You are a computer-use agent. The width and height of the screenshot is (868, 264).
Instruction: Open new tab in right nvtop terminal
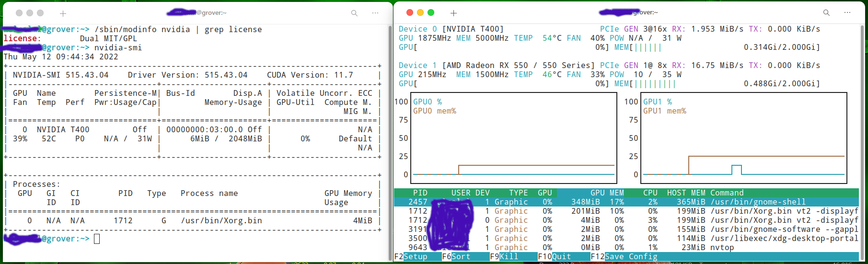point(453,13)
